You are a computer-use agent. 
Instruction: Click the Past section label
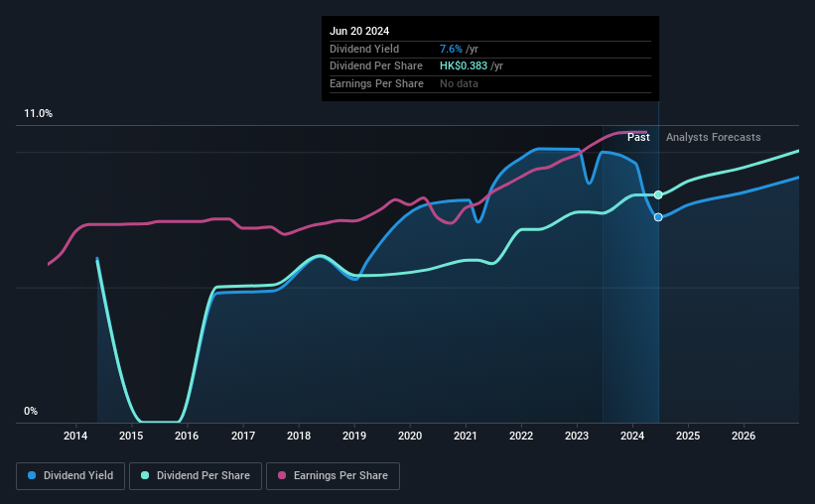638,137
